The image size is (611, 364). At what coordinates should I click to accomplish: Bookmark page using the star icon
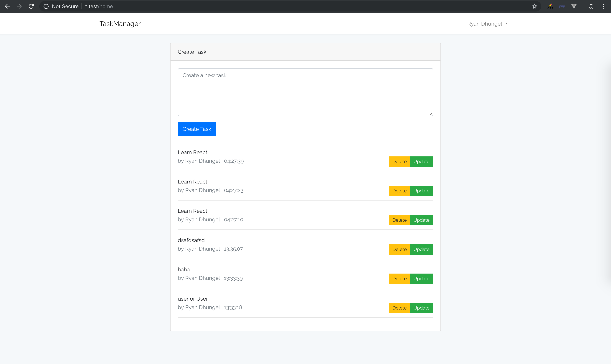[534, 6]
